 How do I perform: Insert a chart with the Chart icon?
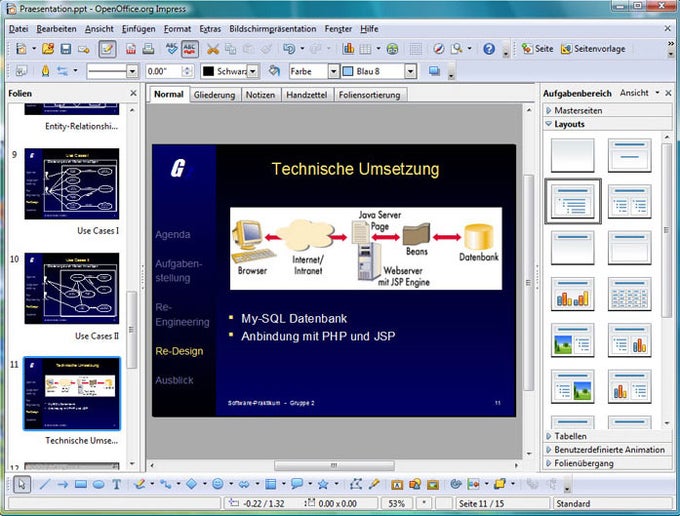click(348, 49)
